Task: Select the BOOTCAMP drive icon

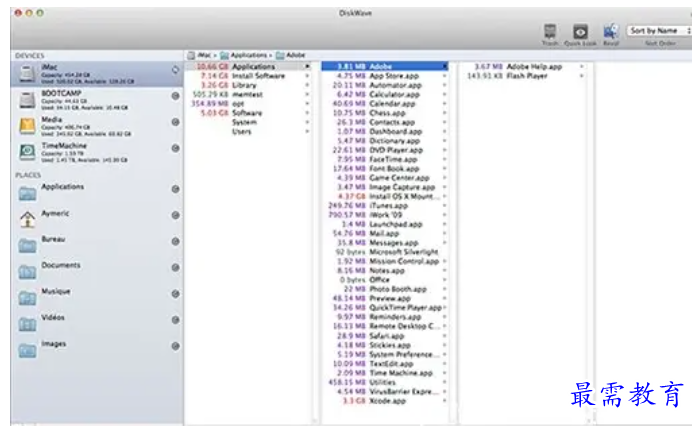Action: (x=27, y=100)
